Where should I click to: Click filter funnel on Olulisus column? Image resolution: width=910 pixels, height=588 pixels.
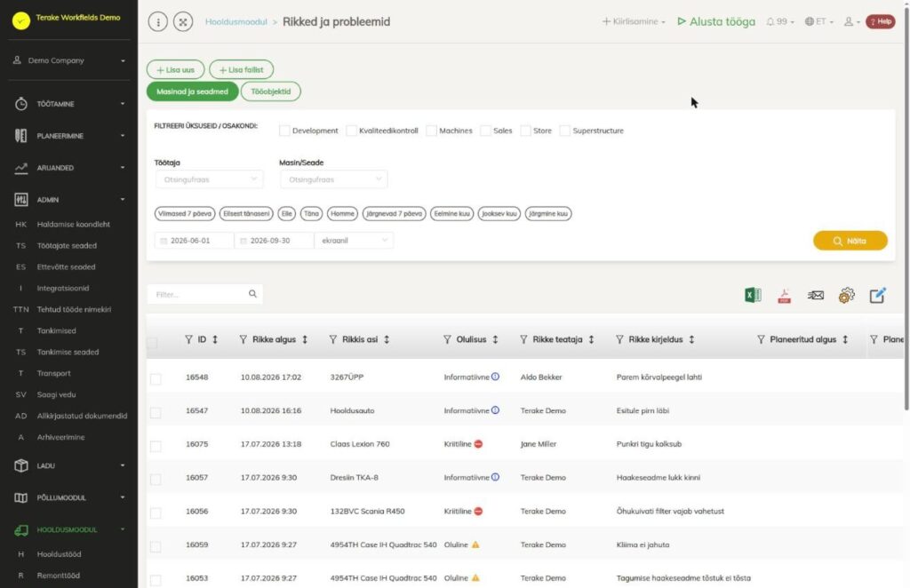[x=447, y=339]
